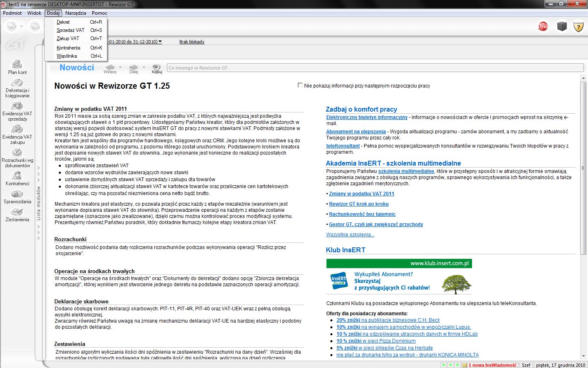Choose Sprzedaż VAT from menu
The height and width of the screenshot is (368, 588).
pos(76,30)
